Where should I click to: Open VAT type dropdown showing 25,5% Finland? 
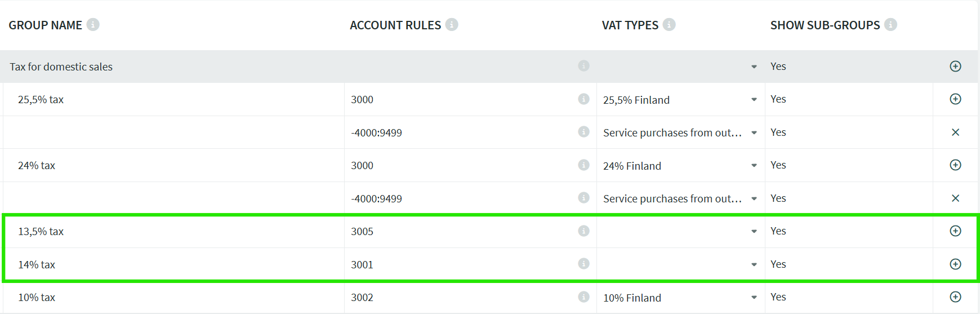click(x=754, y=100)
